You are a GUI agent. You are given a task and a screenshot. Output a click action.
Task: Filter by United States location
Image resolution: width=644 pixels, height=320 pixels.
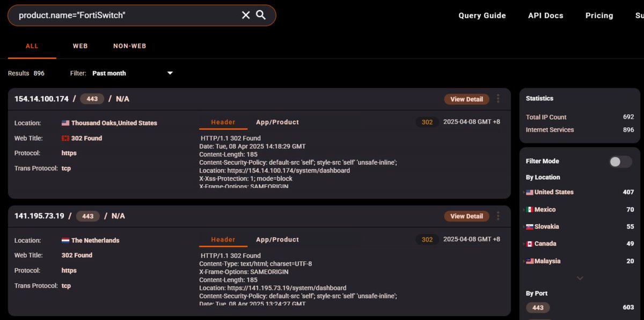click(554, 192)
